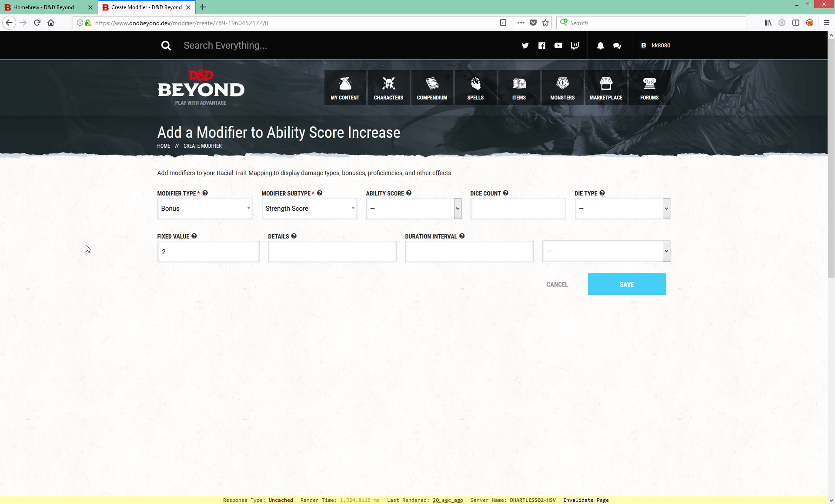Viewport: 835px width, 504px height.
Task: Show help tooltip for Modifier Subtype
Action: [x=320, y=193]
